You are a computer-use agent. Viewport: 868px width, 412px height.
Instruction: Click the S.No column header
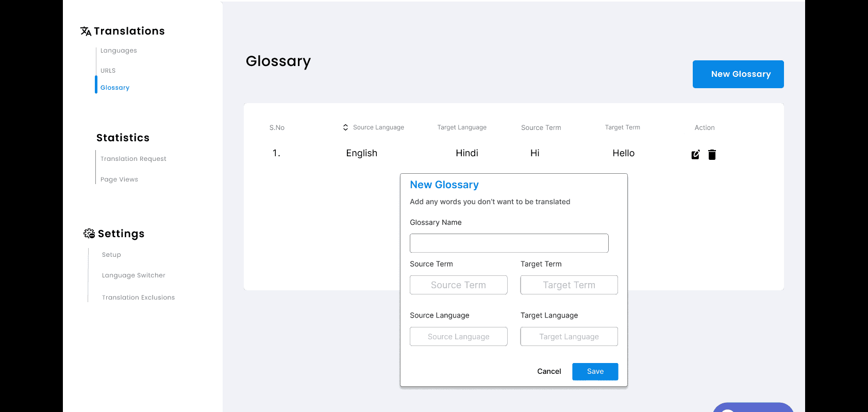tap(277, 127)
